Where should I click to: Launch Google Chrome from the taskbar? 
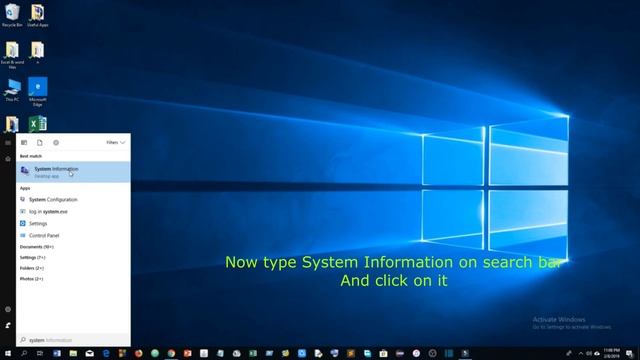[171, 353]
